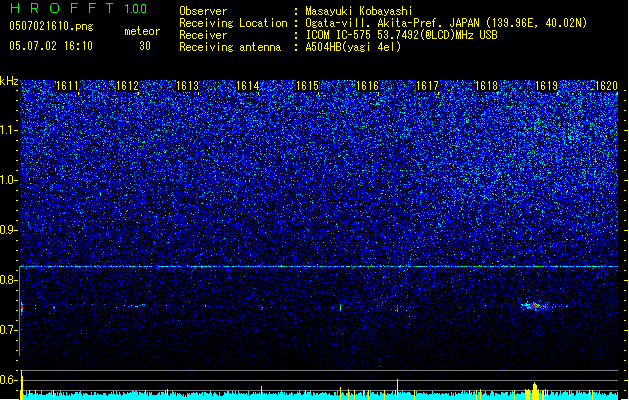Click the 1618 time axis marker
This screenshot has width=629, height=400.
tap(487, 86)
